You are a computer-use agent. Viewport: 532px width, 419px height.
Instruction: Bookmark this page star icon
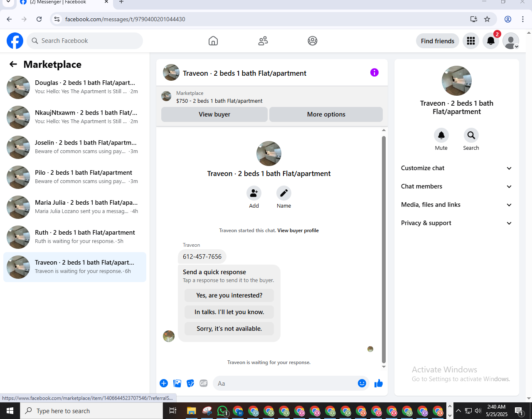(x=487, y=19)
